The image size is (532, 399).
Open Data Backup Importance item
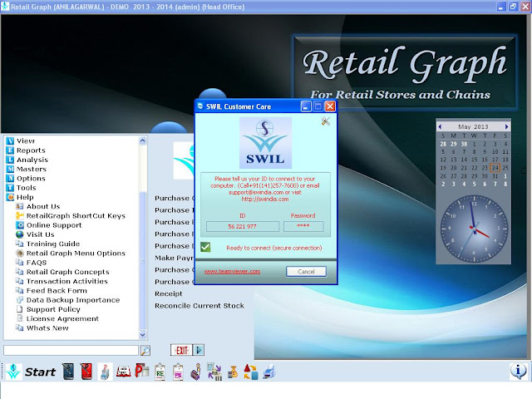(73, 300)
